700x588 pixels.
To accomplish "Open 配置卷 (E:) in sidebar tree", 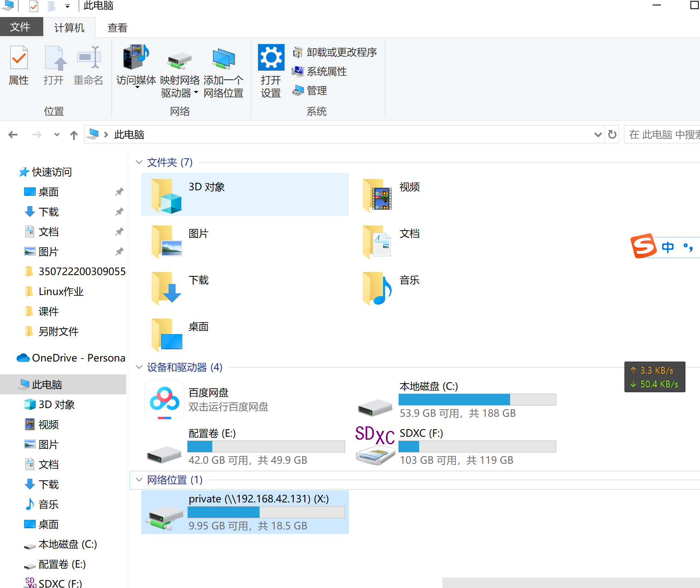I will (x=62, y=564).
